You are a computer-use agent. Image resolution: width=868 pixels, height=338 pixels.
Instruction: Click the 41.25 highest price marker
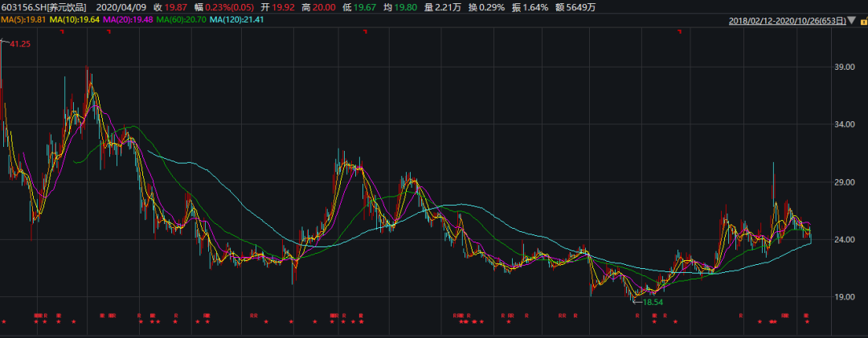20,44
